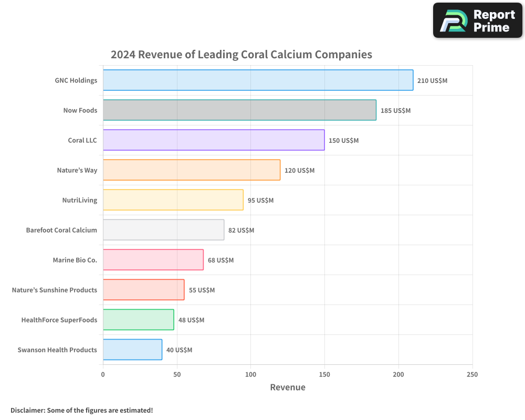The width and height of the screenshot is (525, 420).
Task: Click the disclaimer text at the bottom
Action: pyautogui.click(x=82, y=410)
